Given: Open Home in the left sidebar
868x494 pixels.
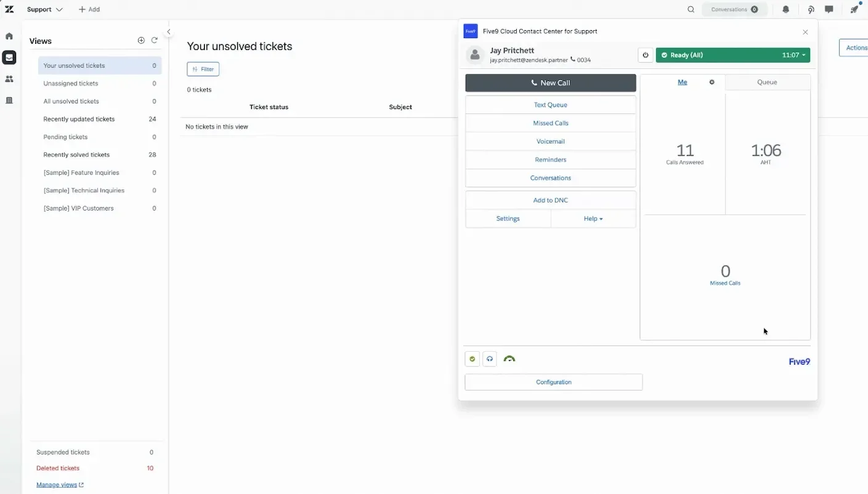Looking at the screenshot, I should [9, 36].
